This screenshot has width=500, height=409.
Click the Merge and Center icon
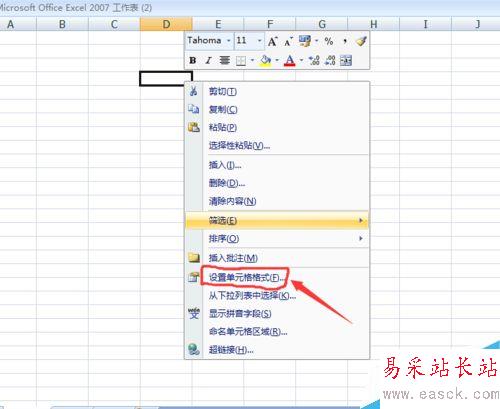click(x=346, y=61)
